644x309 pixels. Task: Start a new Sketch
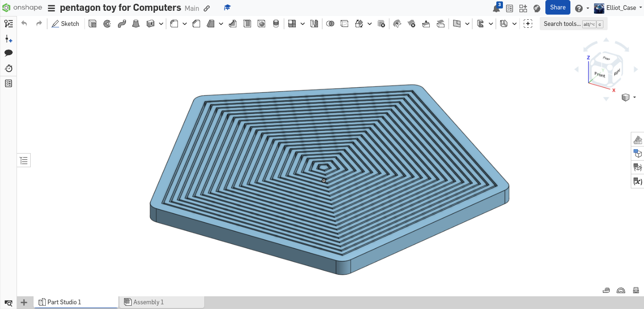tap(66, 24)
